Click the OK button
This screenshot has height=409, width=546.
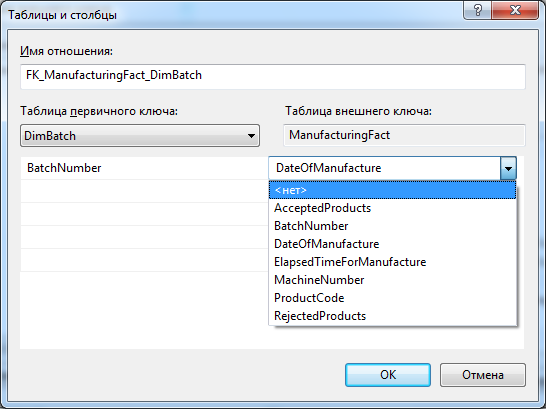click(x=388, y=375)
